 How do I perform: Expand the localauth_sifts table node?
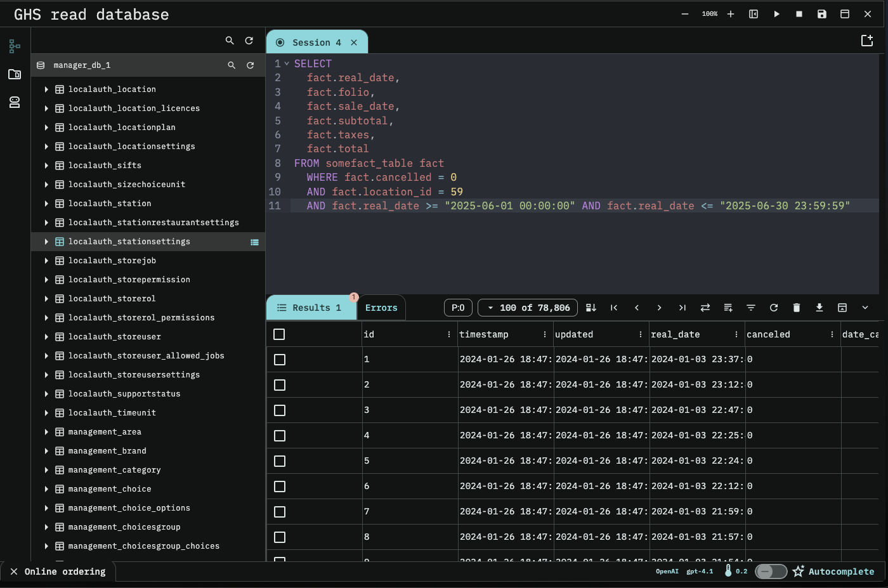pyautogui.click(x=46, y=166)
